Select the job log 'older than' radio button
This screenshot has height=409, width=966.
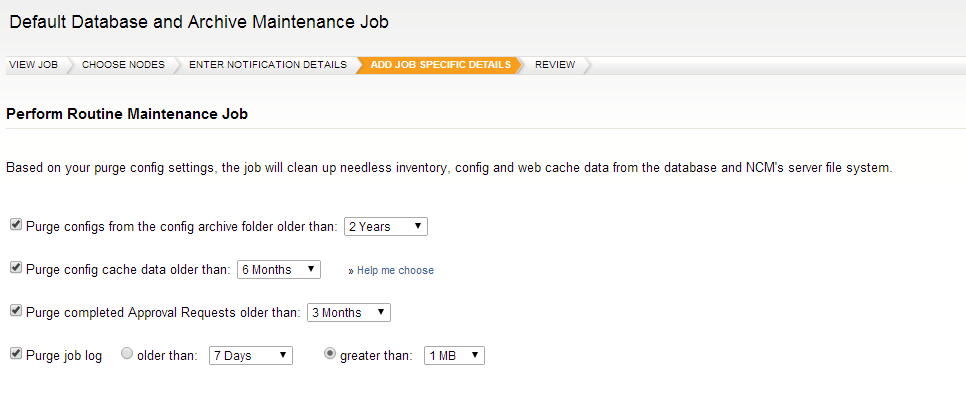point(127,354)
